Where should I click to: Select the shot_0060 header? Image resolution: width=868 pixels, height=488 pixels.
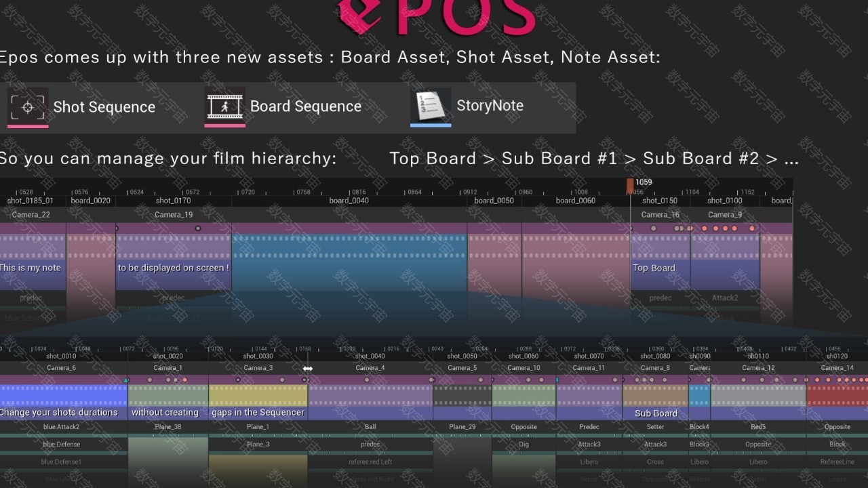(524, 356)
